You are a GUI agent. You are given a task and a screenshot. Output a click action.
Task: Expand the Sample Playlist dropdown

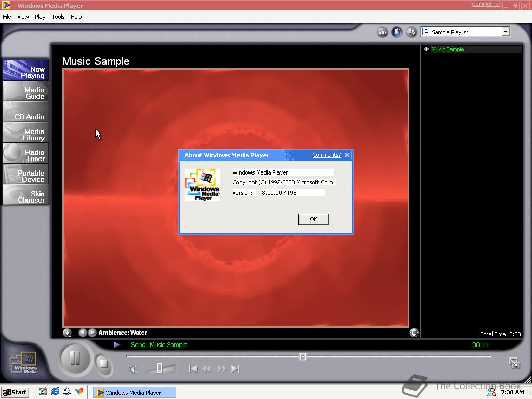[506, 32]
